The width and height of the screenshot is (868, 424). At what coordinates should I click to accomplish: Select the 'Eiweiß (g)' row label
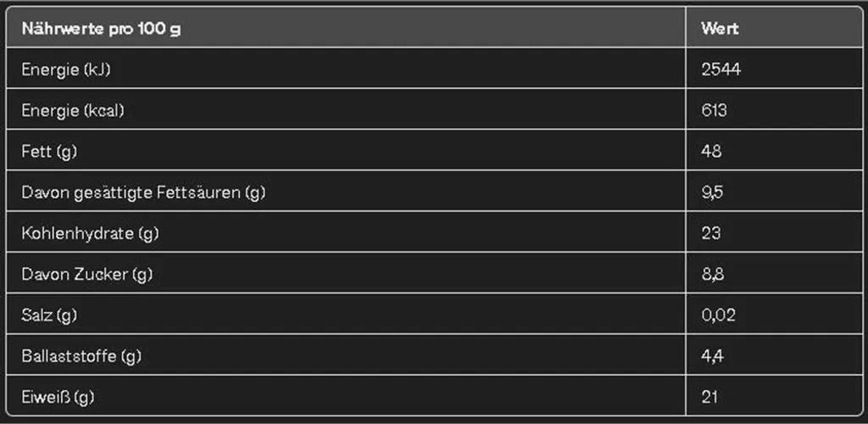(x=58, y=397)
